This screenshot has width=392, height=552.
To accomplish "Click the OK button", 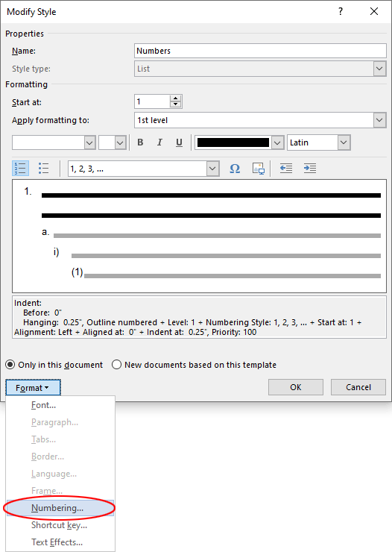I will [x=296, y=387].
